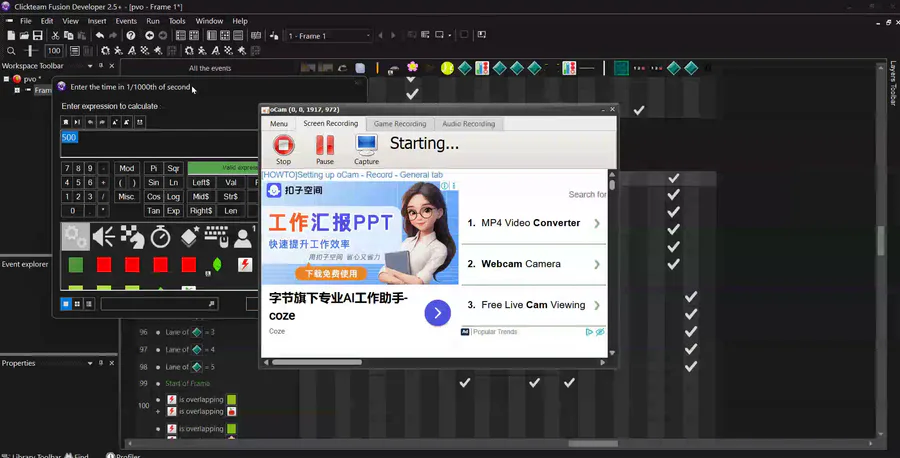Click the blue arrow ad button
This screenshot has height=458, width=900.
click(437, 313)
